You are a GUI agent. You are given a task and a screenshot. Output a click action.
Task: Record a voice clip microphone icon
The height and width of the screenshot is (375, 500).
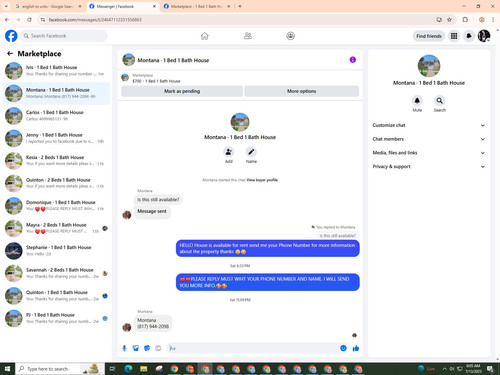[124, 348]
